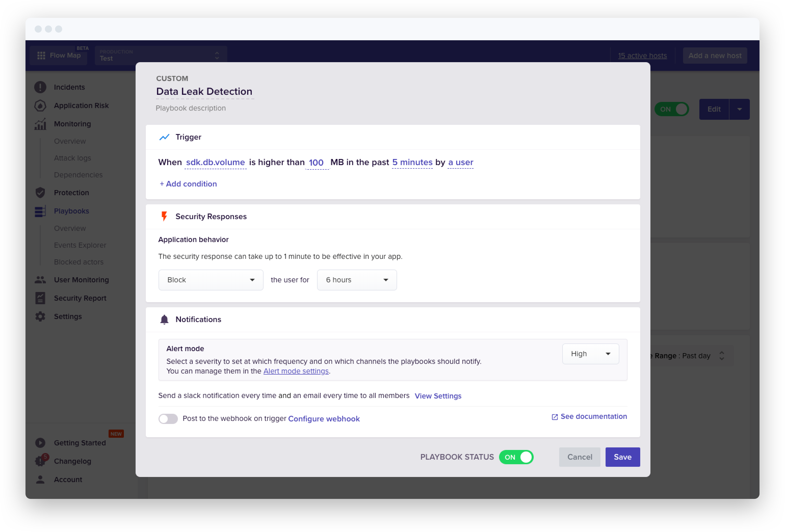Click the Settings gear icon in sidebar

point(40,316)
